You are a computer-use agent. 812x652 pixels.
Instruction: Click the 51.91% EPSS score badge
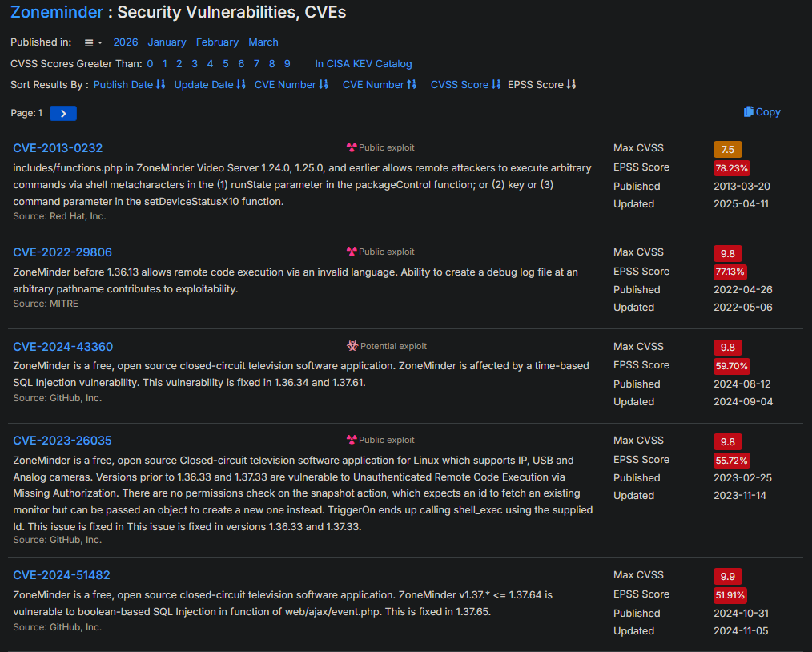coord(730,595)
